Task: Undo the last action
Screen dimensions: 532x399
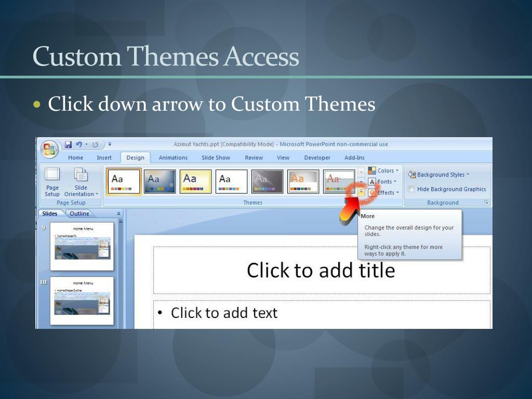Action: click(79, 144)
